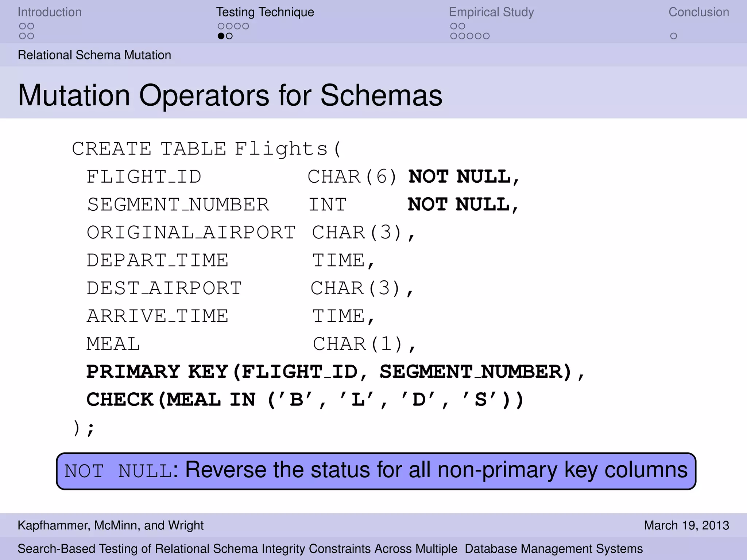Click second top-row dot under Empirical Study
This screenshot has height=560, width=747.
[x=462, y=26]
